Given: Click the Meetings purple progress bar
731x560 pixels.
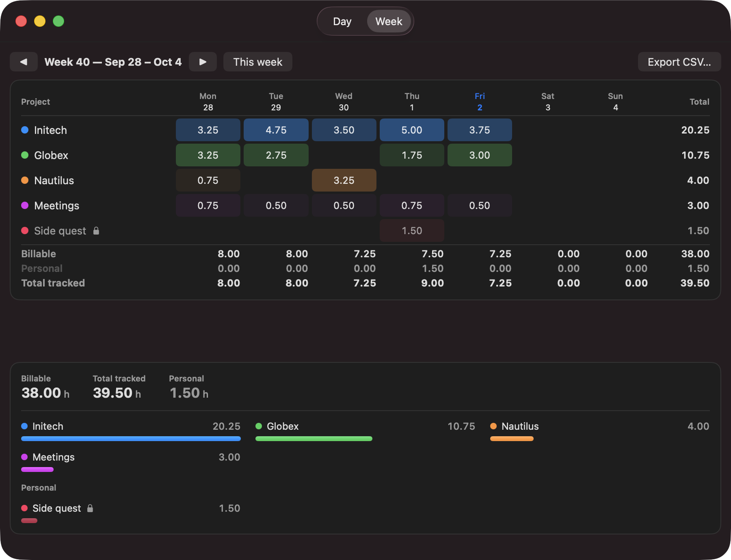Looking at the screenshot, I should tap(37, 470).
